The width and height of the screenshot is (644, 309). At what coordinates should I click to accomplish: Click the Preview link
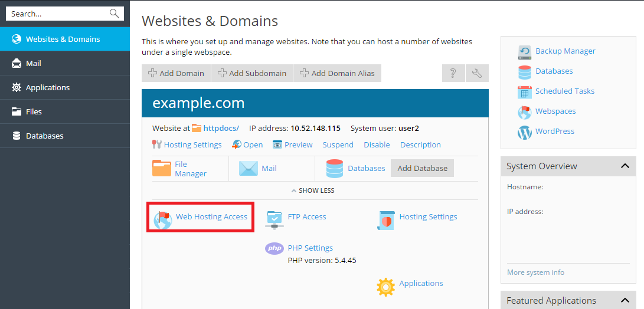pyautogui.click(x=299, y=145)
